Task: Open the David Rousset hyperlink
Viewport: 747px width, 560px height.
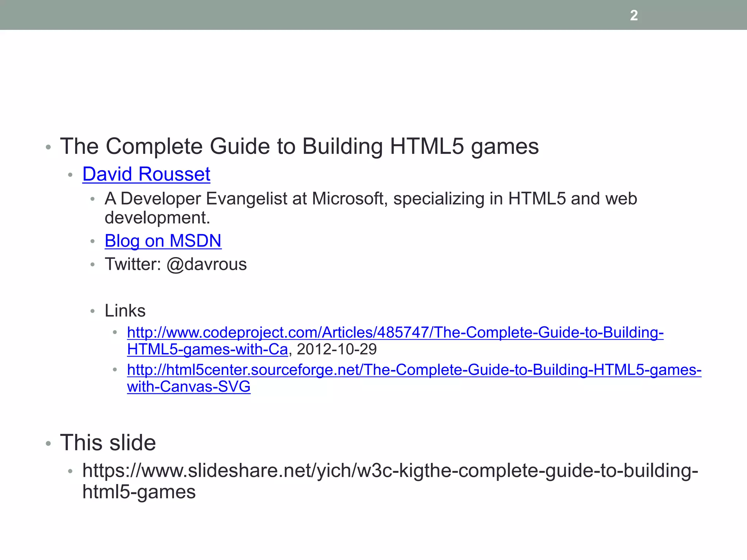Action: [146, 174]
